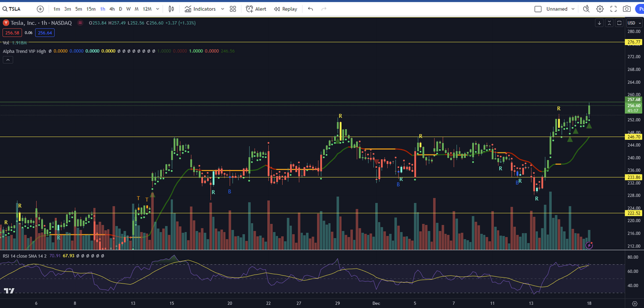
Task: Click the blue Publish button
Action: click(640, 9)
